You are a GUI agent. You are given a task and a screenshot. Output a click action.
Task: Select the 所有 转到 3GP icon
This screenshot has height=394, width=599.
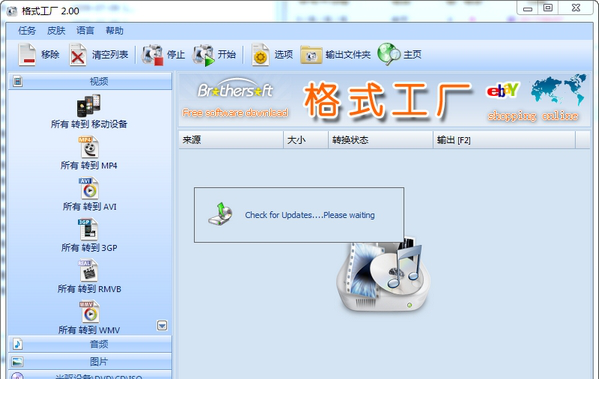point(89,230)
